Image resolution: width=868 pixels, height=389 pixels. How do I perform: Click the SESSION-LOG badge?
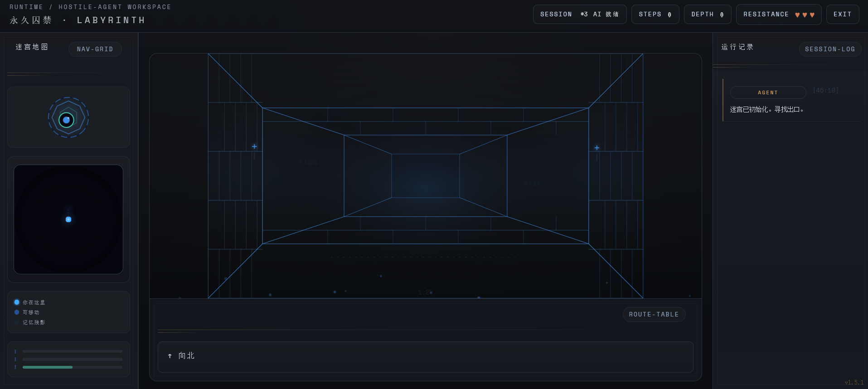click(x=829, y=49)
